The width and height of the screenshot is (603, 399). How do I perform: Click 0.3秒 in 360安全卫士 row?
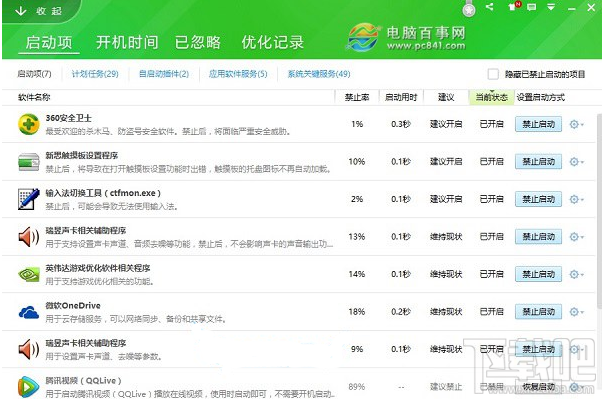click(x=401, y=124)
